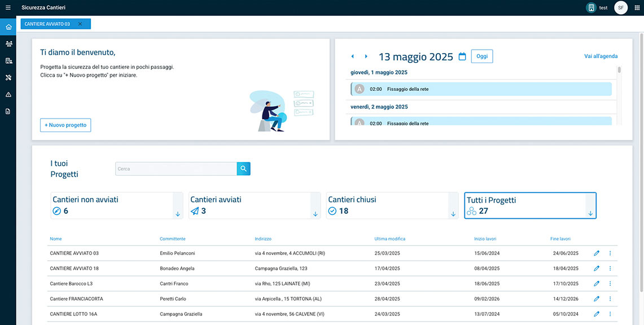This screenshot has height=325, width=644.
Task: Click committente Campagna Graziella cell
Action: pyautogui.click(x=181, y=314)
